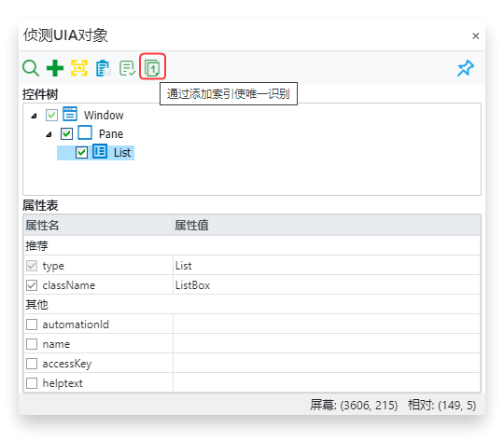Click the 属性名 column header
The width and height of the screenshot is (504, 442).
[x=98, y=225]
